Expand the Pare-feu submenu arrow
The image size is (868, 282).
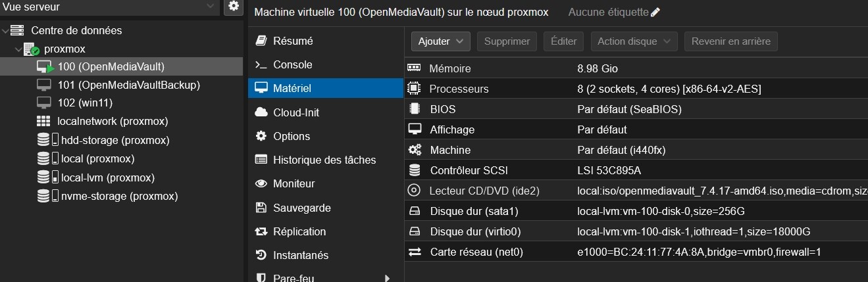tap(386, 277)
